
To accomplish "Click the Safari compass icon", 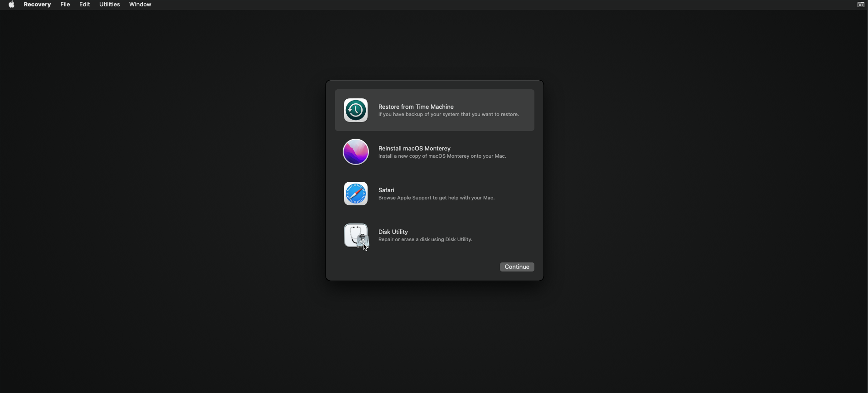I will [356, 194].
